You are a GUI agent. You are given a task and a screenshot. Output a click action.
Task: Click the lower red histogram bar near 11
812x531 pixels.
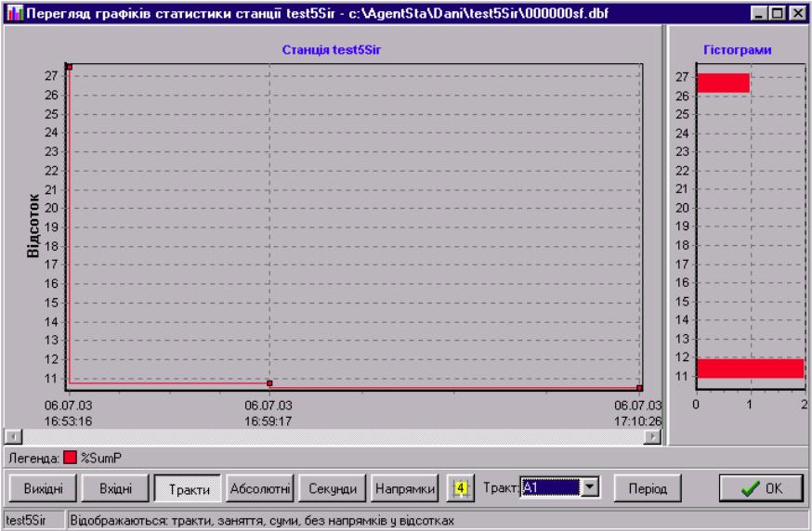click(751, 368)
